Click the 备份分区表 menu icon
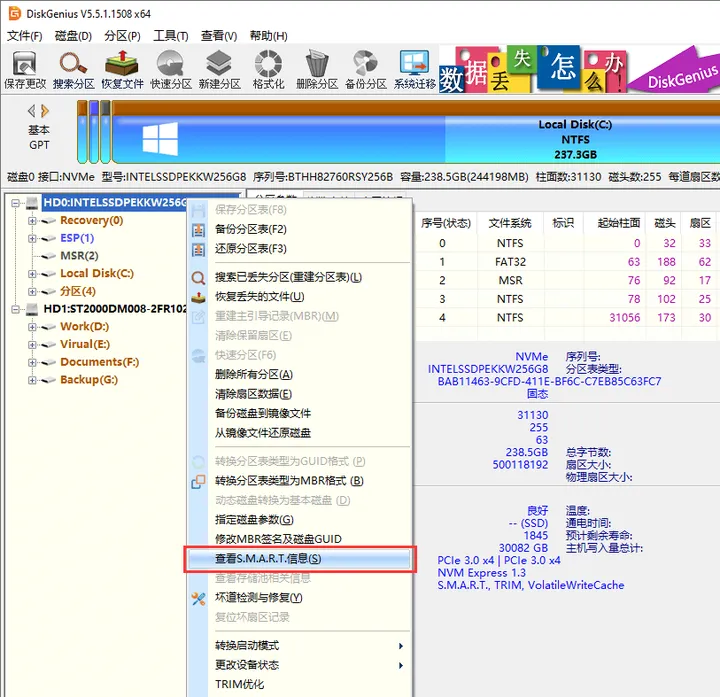The width and height of the screenshot is (720, 697). pyautogui.click(x=198, y=230)
